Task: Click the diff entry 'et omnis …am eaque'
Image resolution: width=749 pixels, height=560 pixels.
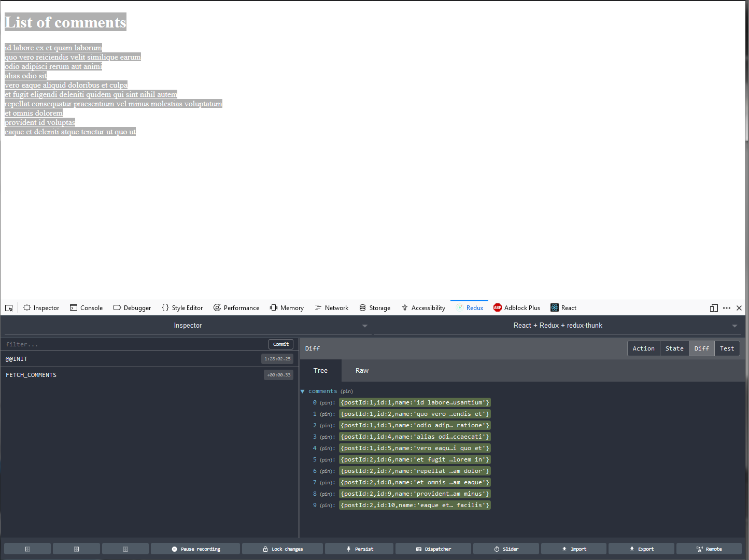Action: (x=415, y=482)
